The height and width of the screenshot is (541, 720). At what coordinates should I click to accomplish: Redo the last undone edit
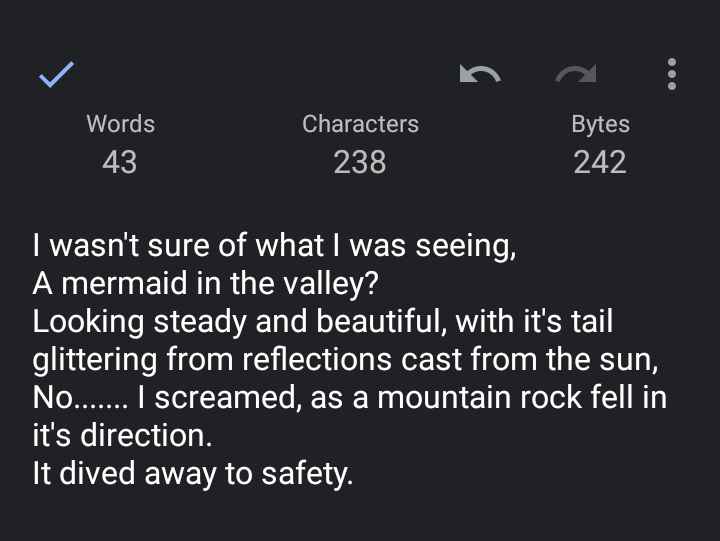576,74
